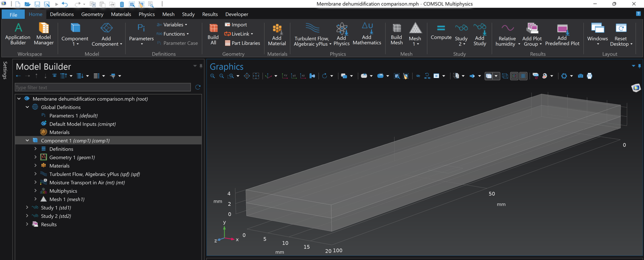Toggle the grid display in the Graphics toolbar
This screenshot has width=644, height=260.
pos(523,76)
